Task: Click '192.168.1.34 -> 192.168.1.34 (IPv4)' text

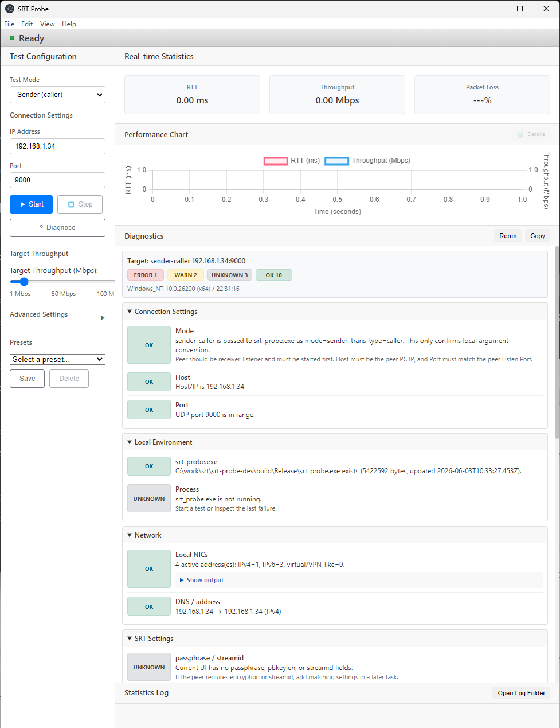Action: pyautogui.click(x=228, y=612)
